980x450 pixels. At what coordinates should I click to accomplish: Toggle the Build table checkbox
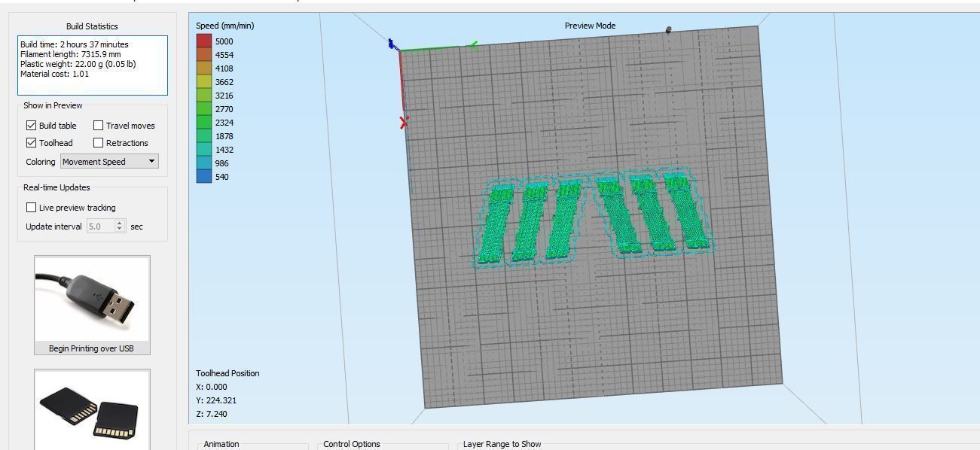[31, 126]
